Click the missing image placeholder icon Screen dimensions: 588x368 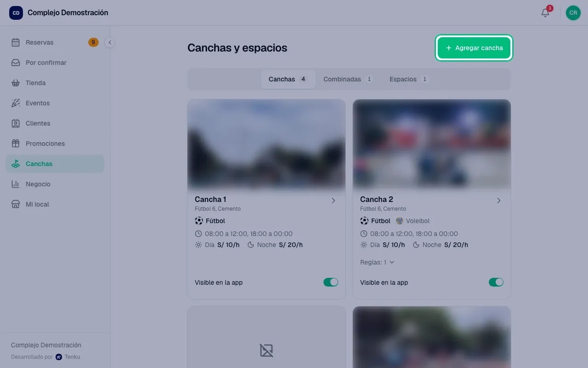tap(266, 351)
